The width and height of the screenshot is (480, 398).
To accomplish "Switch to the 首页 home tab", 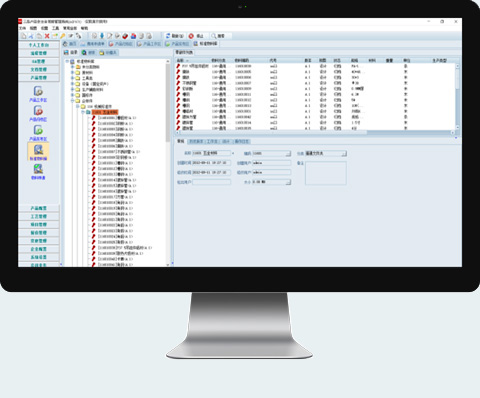I will pos(70,44).
